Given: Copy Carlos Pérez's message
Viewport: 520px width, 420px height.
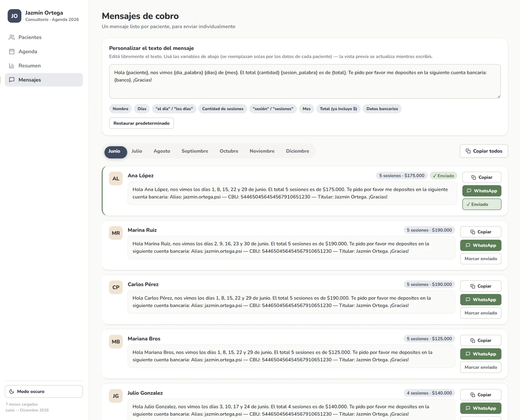Looking at the screenshot, I should (x=481, y=286).
